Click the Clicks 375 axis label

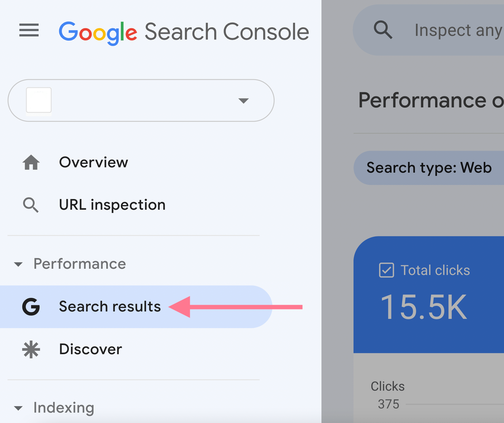click(x=388, y=395)
